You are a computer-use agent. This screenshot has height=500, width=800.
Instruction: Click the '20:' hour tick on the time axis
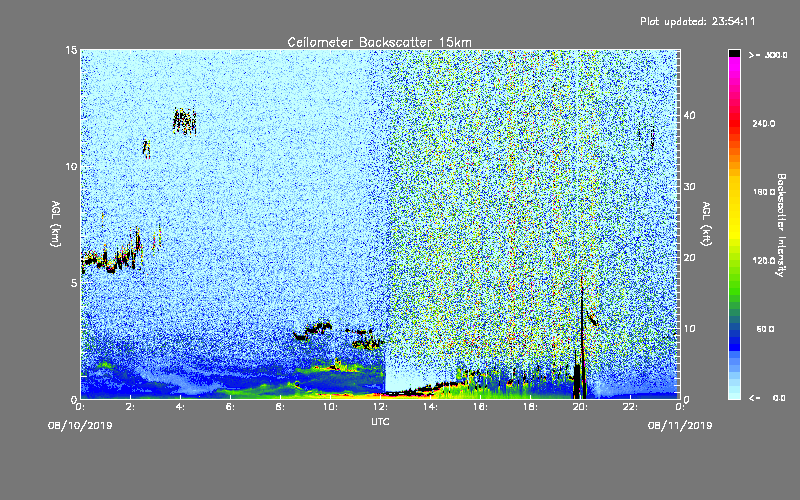point(580,407)
